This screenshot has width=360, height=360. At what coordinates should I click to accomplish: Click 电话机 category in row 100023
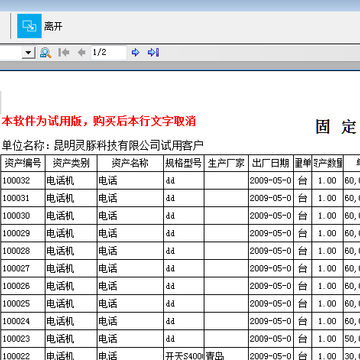coord(71,339)
